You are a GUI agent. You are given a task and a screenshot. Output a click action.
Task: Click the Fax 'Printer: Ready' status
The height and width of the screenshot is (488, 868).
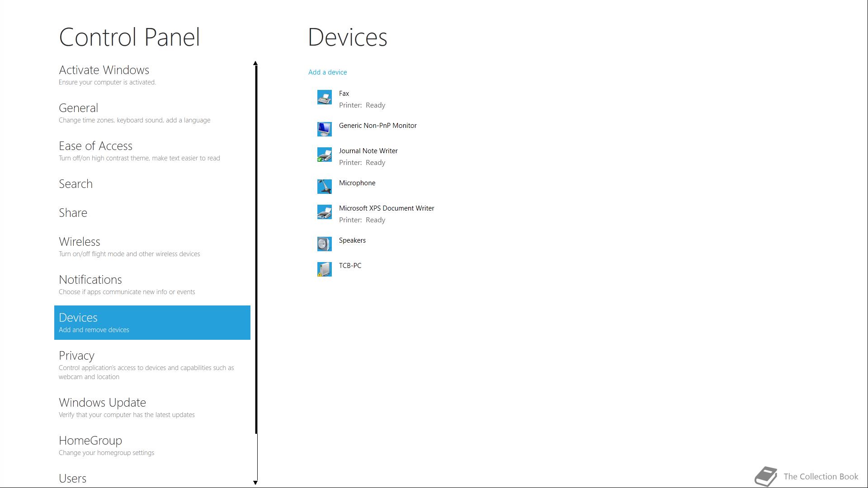(x=362, y=105)
